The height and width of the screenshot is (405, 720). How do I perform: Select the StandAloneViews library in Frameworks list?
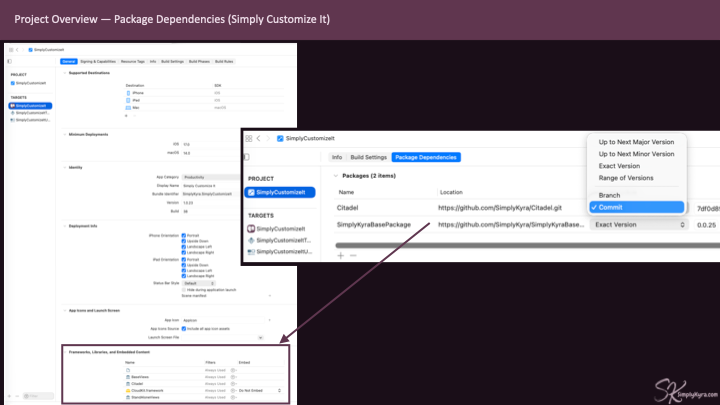(142, 397)
